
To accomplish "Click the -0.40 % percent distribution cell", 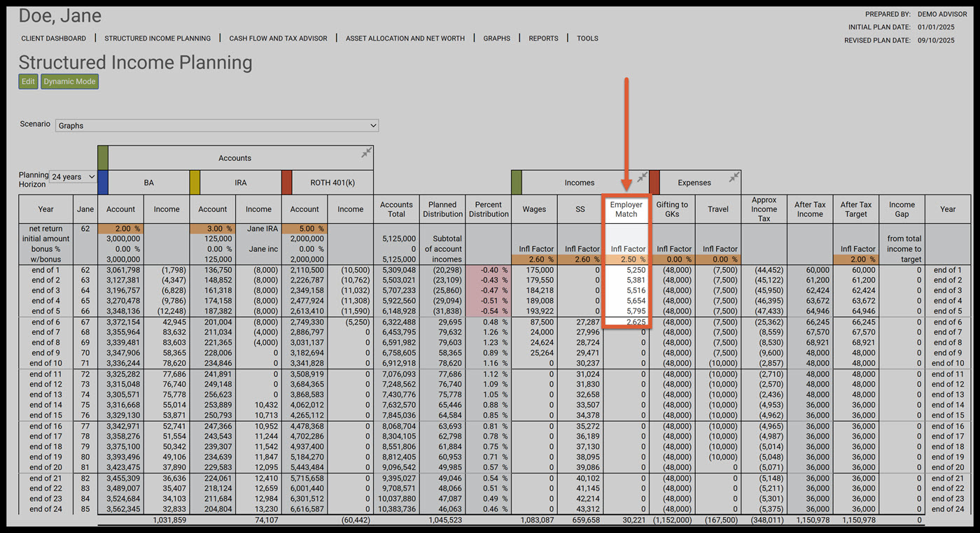I will pyautogui.click(x=489, y=270).
